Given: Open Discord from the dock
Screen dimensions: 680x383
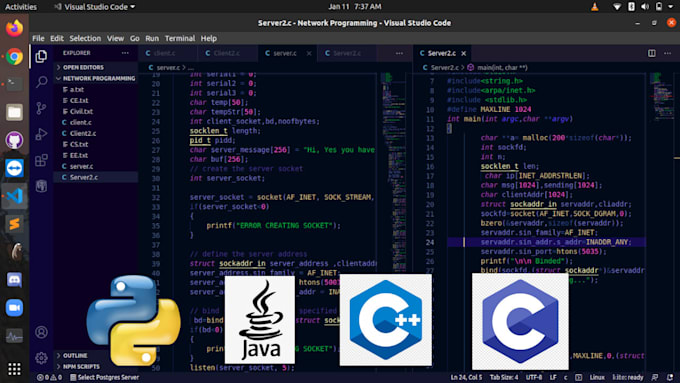Looking at the screenshot, I should pos(14,280).
